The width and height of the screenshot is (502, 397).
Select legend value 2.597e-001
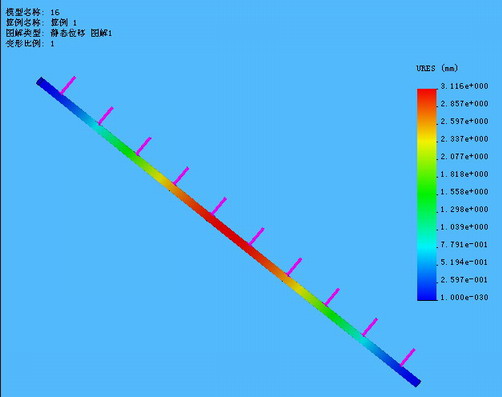pyautogui.click(x=464, y=280)
